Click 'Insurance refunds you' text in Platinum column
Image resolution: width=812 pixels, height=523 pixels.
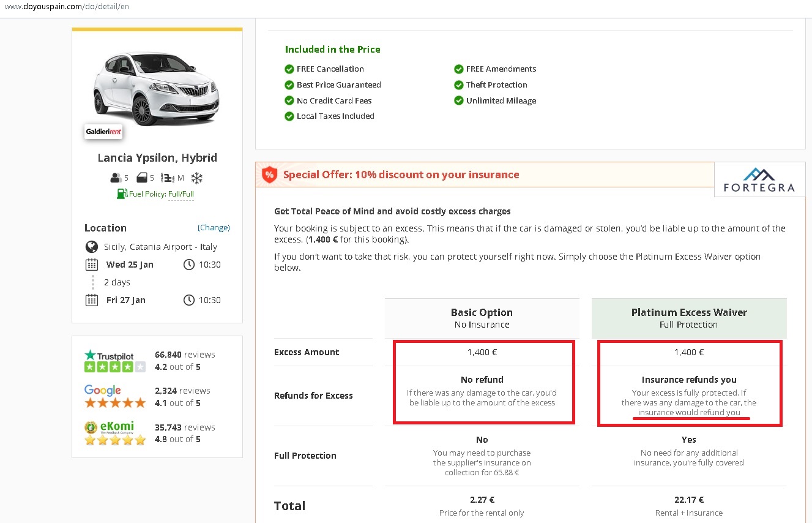point(689,380)
